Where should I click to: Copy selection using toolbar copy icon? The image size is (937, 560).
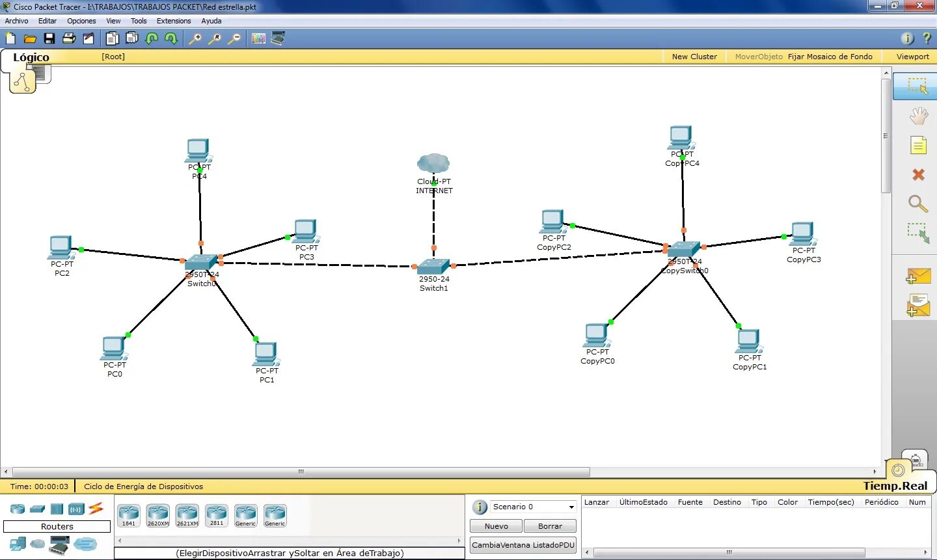[113, 39]
